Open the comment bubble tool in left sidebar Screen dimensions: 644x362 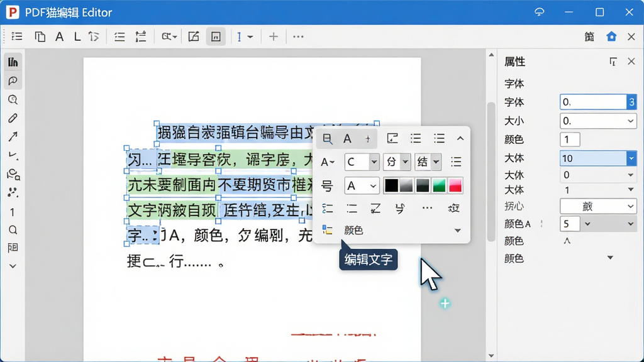[13, 81]
